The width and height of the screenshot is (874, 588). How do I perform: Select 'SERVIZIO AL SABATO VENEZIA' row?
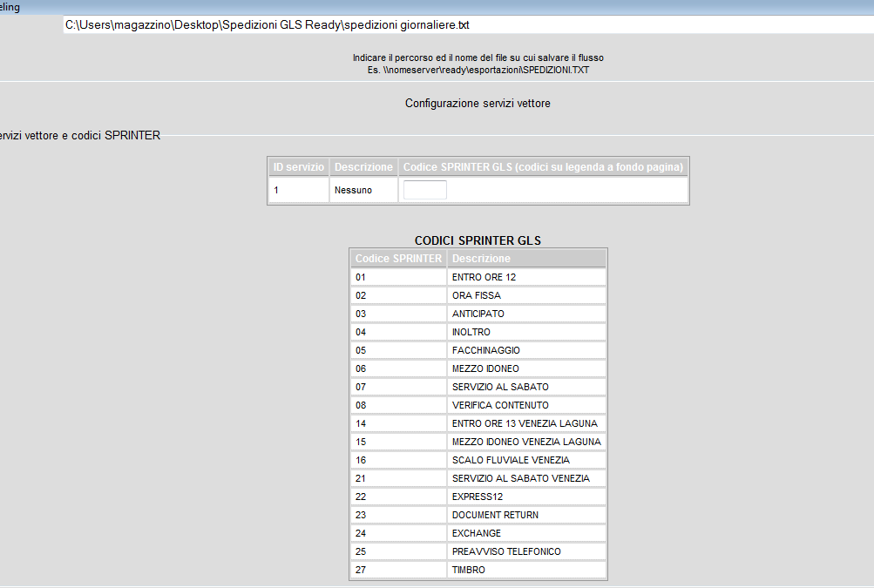(478, 478)
